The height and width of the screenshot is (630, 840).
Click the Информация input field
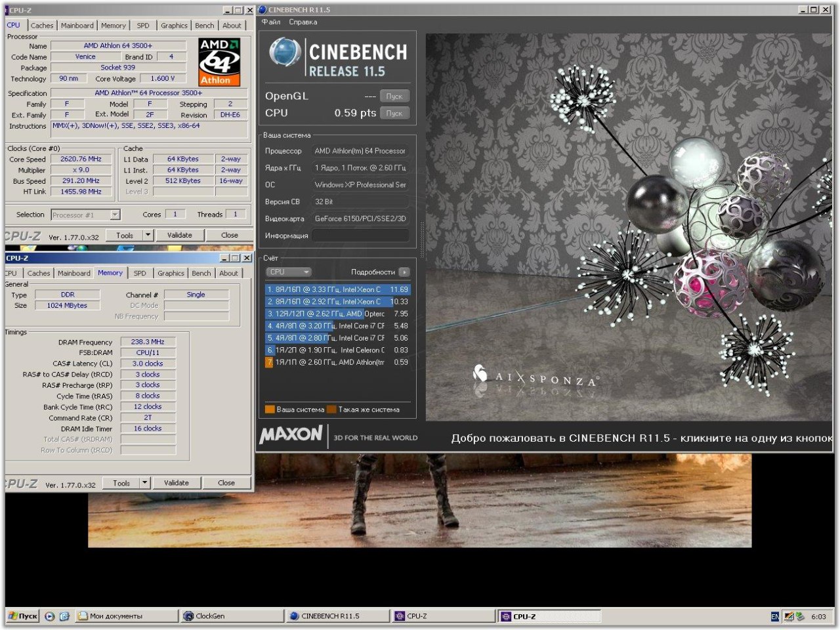point(360,236)
